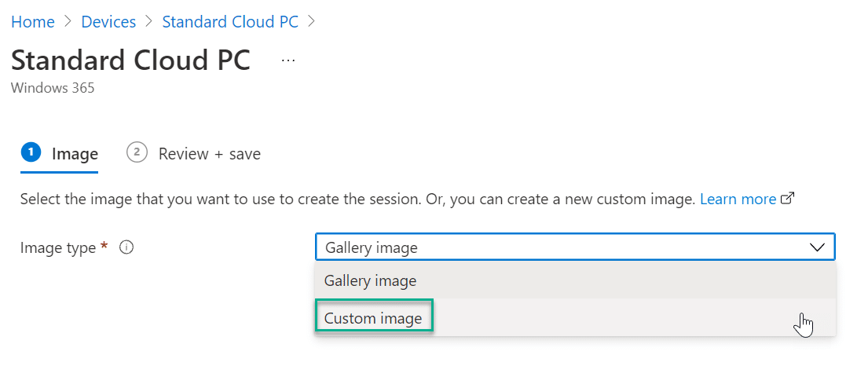Click the chevron after Devices breadcrumb
The width and height of the screenshot is (868, 366).
click(149, 22)
